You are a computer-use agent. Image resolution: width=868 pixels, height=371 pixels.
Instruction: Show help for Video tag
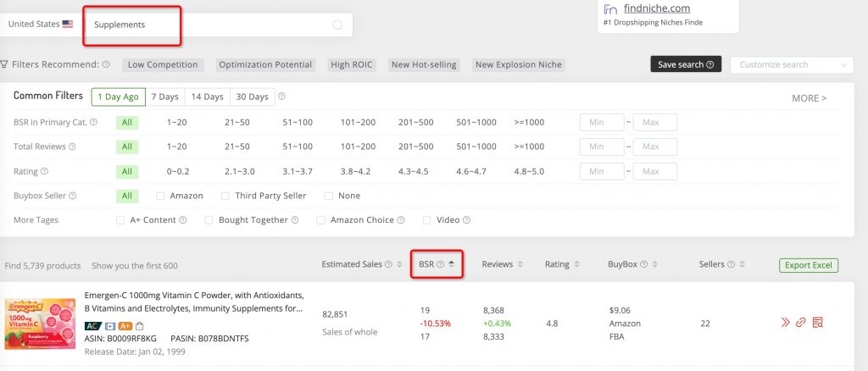pyautogui.click(x=467, y=220)
